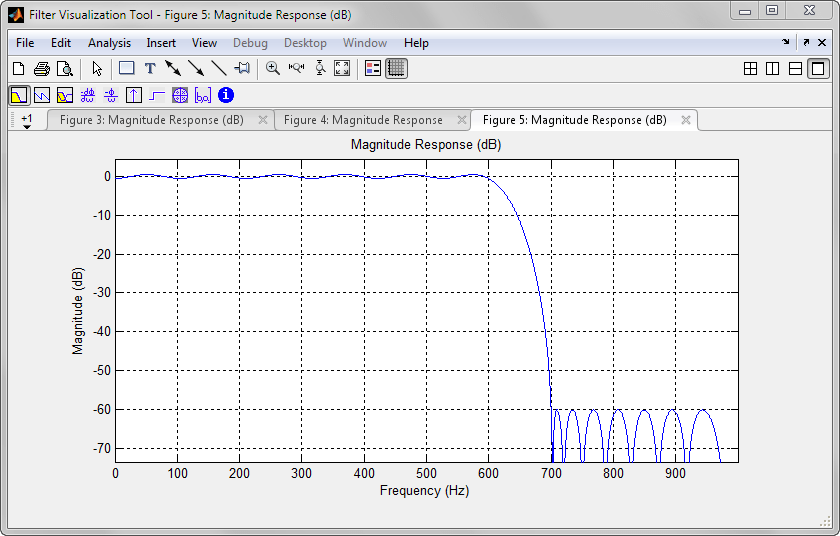Viewport: 840px width, 536px height.
Task: Click the Frequency (Hz) axis label
Action: pos(424,490)
